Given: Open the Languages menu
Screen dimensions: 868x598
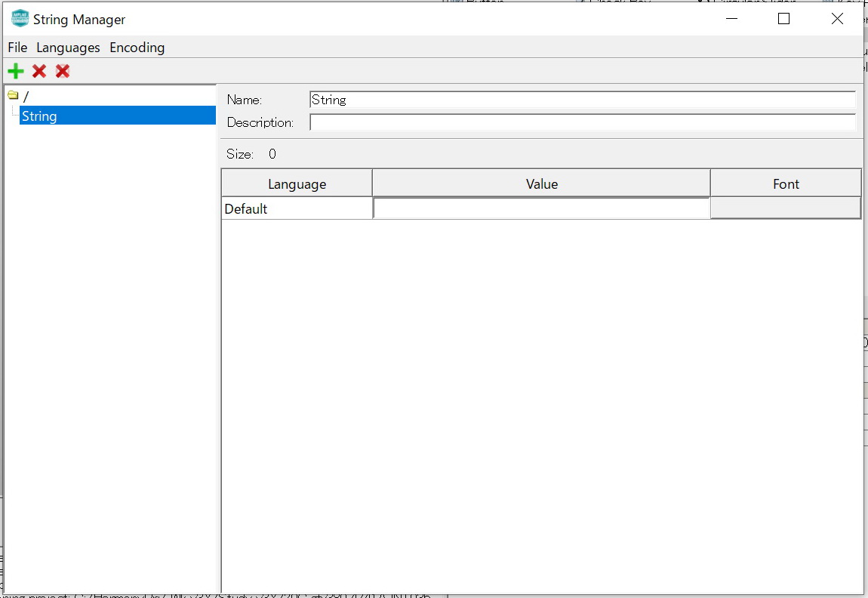Looking at the screenshot, I should 68,48.
